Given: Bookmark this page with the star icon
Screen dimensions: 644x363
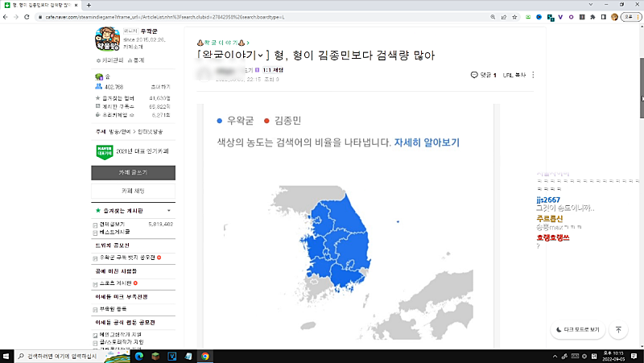Looking at the screenshot, I should [514, 17].
